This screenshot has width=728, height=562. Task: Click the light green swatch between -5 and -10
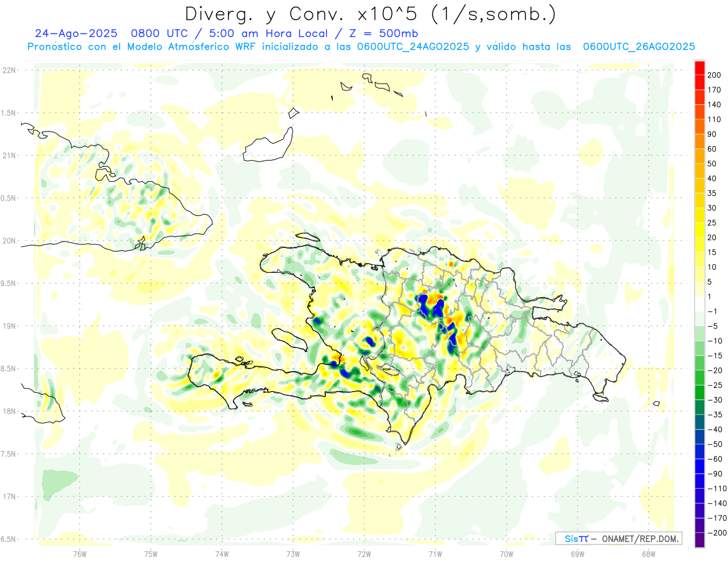tap(699, 333)
